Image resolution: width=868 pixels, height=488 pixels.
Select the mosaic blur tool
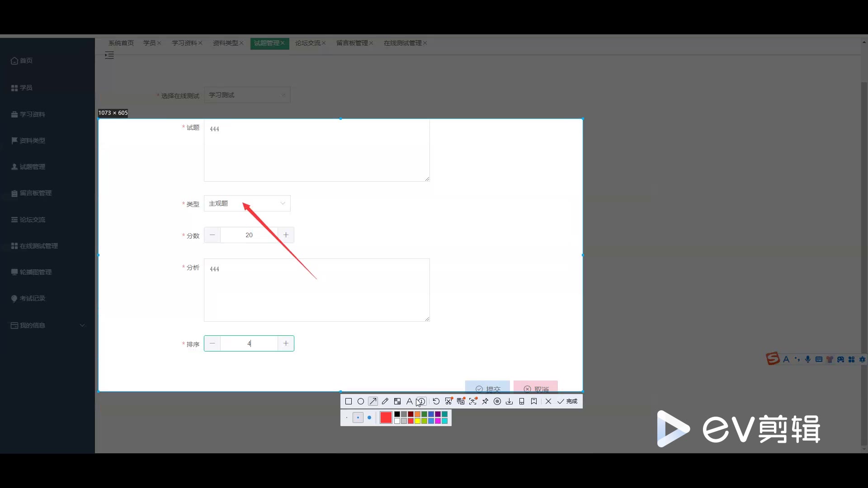(397, 401)
